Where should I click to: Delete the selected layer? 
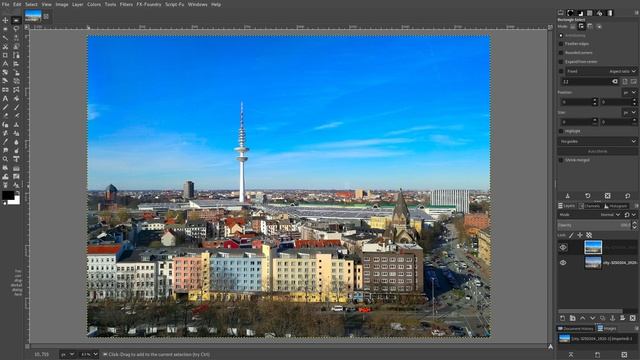tap(633, 318)
